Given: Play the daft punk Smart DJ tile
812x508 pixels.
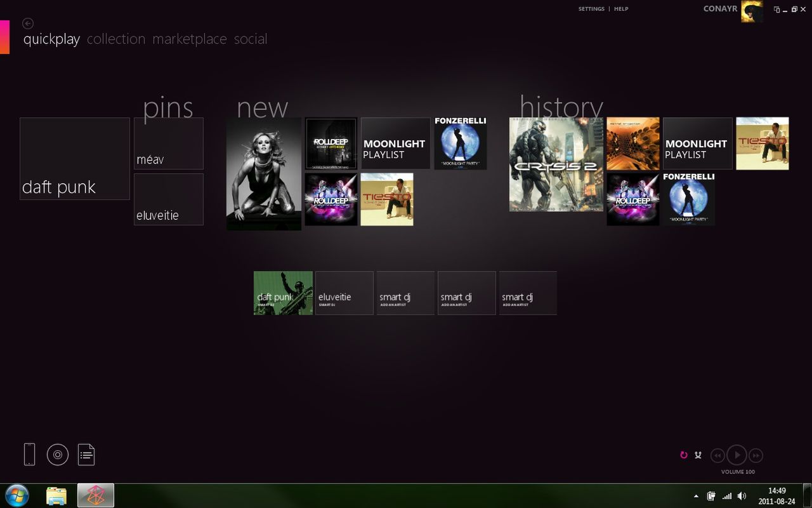Looking at the screenshot, I should point(283,293).
